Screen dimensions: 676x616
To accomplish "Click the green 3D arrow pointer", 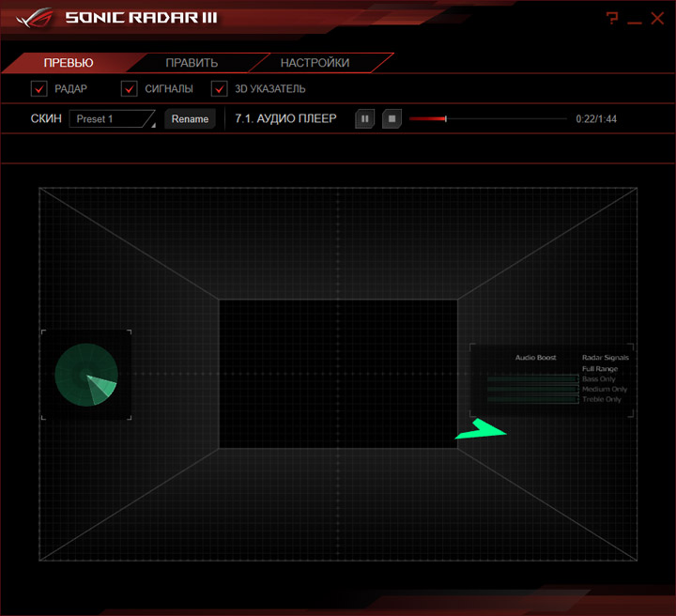I will pos(481,429).
